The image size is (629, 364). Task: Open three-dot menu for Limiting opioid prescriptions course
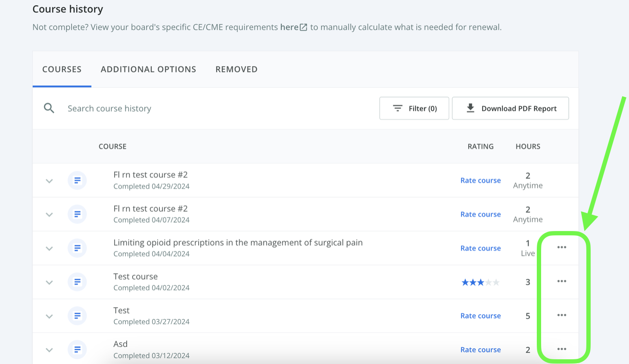point(561,247)
